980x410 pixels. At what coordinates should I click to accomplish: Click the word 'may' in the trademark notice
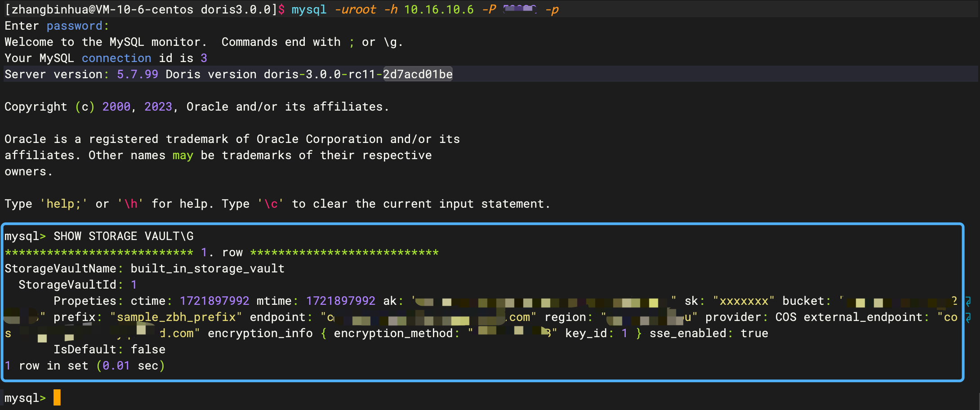click(183, 155)
